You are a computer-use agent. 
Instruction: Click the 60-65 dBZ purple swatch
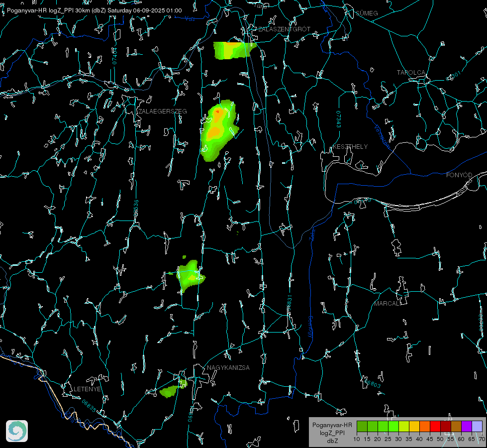[x=467, y=426]
